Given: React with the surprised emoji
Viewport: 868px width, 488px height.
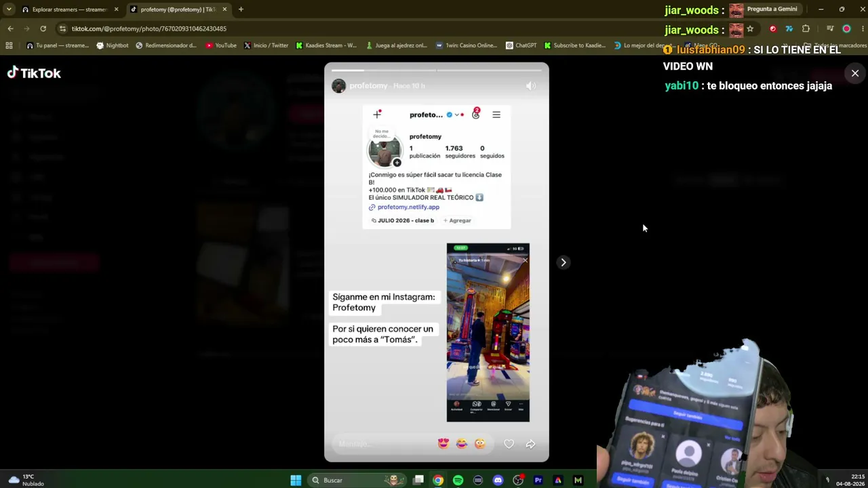Looking at the screenshot, I should point(480,444).
